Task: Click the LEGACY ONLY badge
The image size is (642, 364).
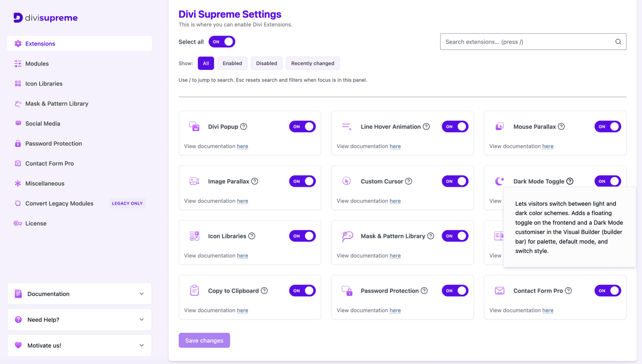Action: click(x=127, y=203)
